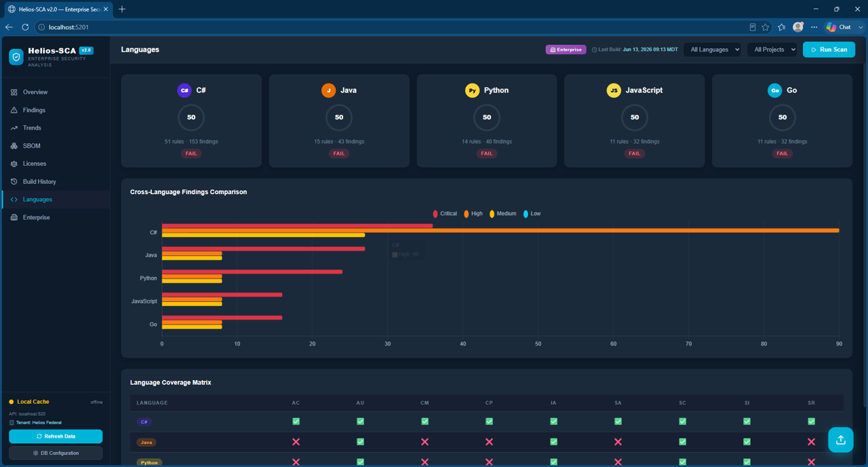Reload the page with refresh icon
Image resolution: width=868 pixels, height=467 pixels.
point(25,27)
